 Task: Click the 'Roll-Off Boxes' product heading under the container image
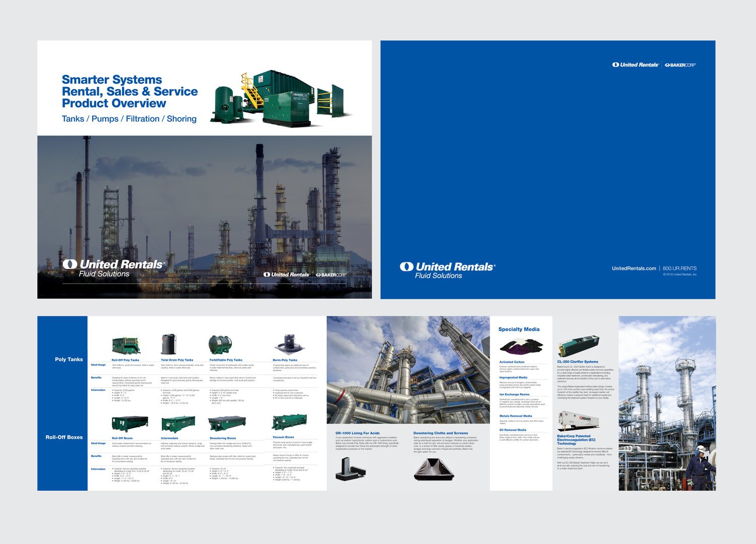pyautogui.click(x=122, y=438)
